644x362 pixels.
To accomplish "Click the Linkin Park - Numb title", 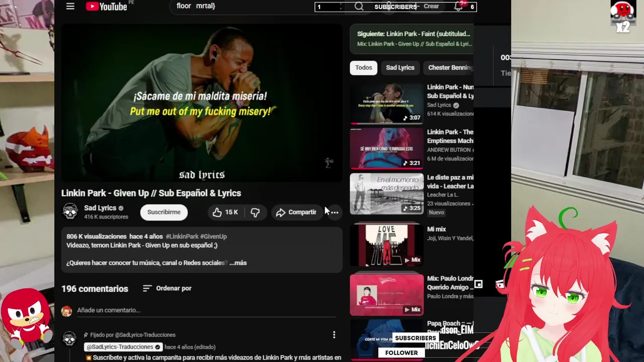I will tap(450, 92).
